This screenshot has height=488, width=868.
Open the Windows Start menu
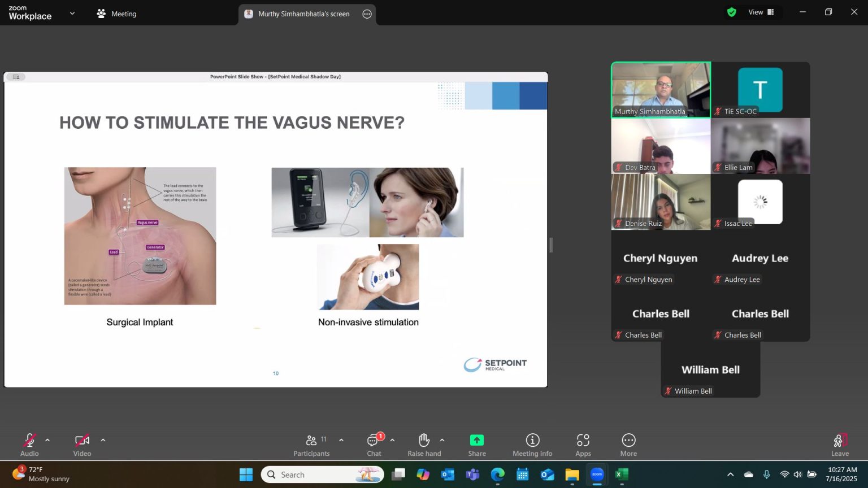[x=246, y=474]
